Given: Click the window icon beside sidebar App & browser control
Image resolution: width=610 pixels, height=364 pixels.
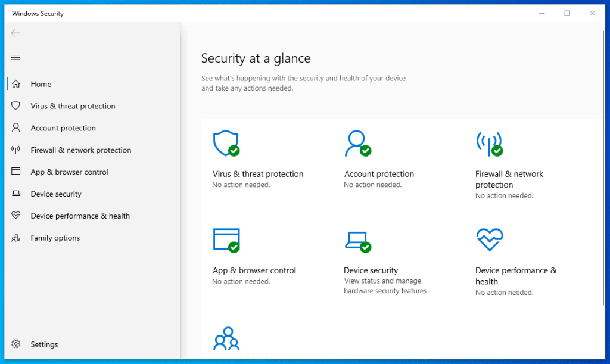Looking at the screenshot, I should tap(16, 172).
